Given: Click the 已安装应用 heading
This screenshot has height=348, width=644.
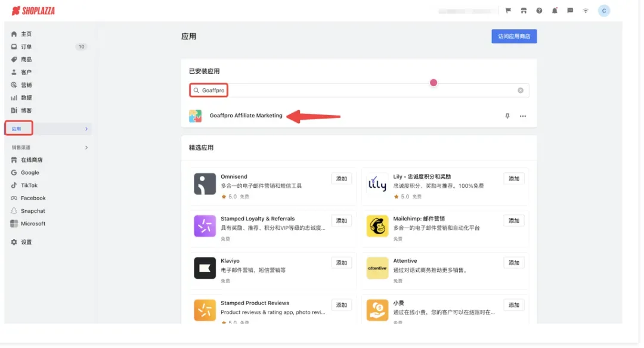Looking at the screenshot, I should pos(204,71).
